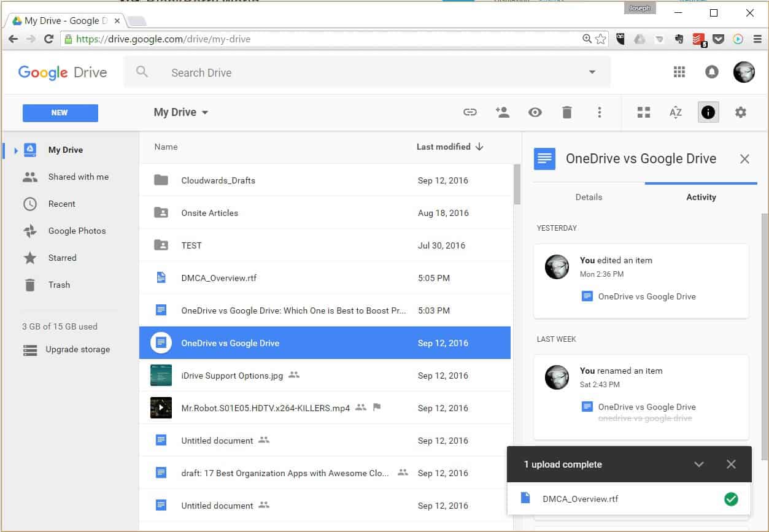
Task: Open Shared with me
Action: coord(78,177)
